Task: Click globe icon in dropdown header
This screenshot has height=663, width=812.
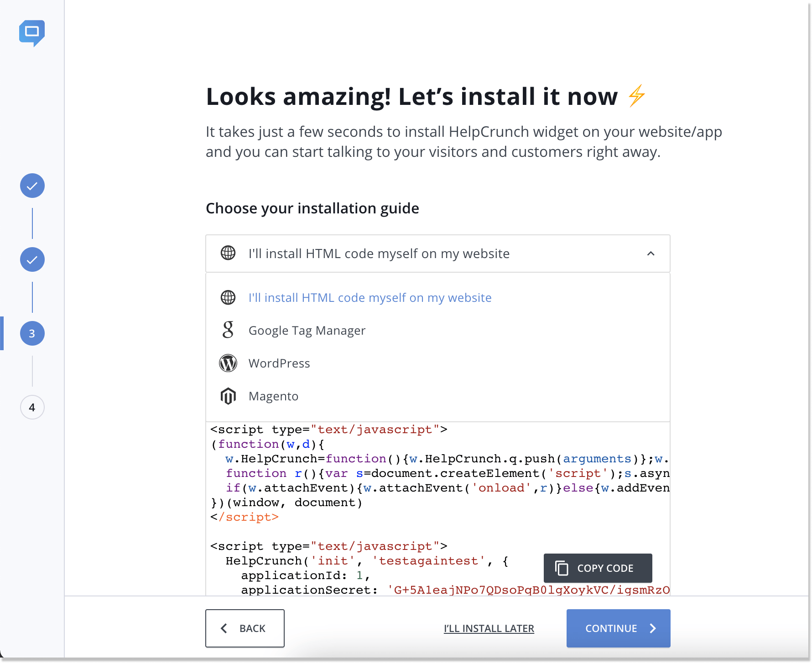Action: [x=228, y=253]
